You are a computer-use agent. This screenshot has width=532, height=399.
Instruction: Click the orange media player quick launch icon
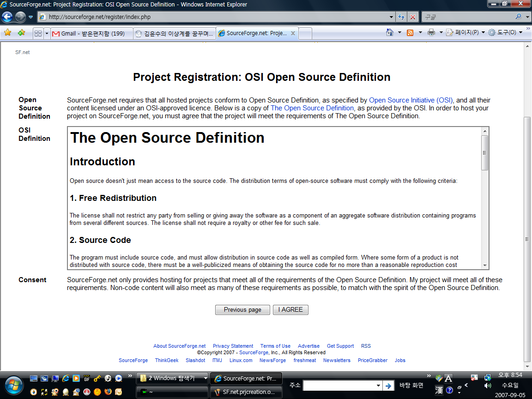coord(76,378)
